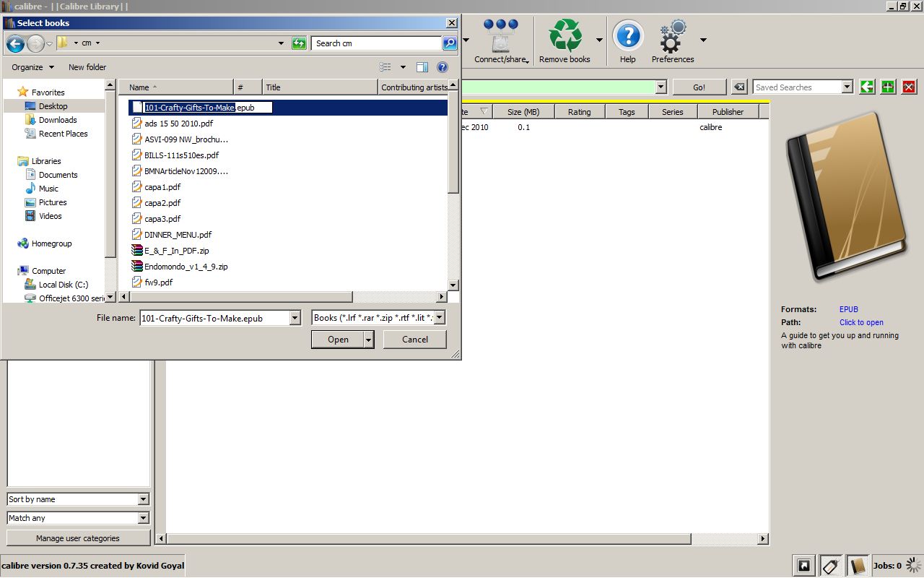
Task: Expand the view options arrow
Action: [403, 67]
